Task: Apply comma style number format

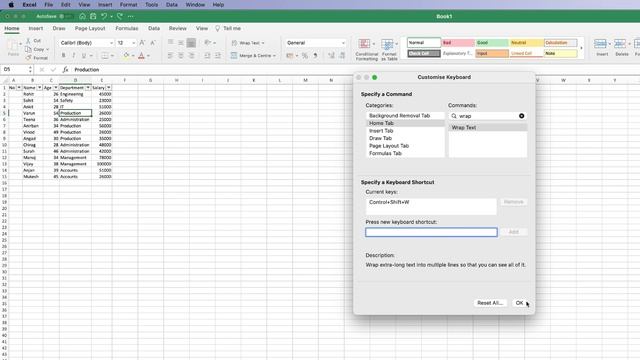Action: pyautogui.click(x=316, y=56)
